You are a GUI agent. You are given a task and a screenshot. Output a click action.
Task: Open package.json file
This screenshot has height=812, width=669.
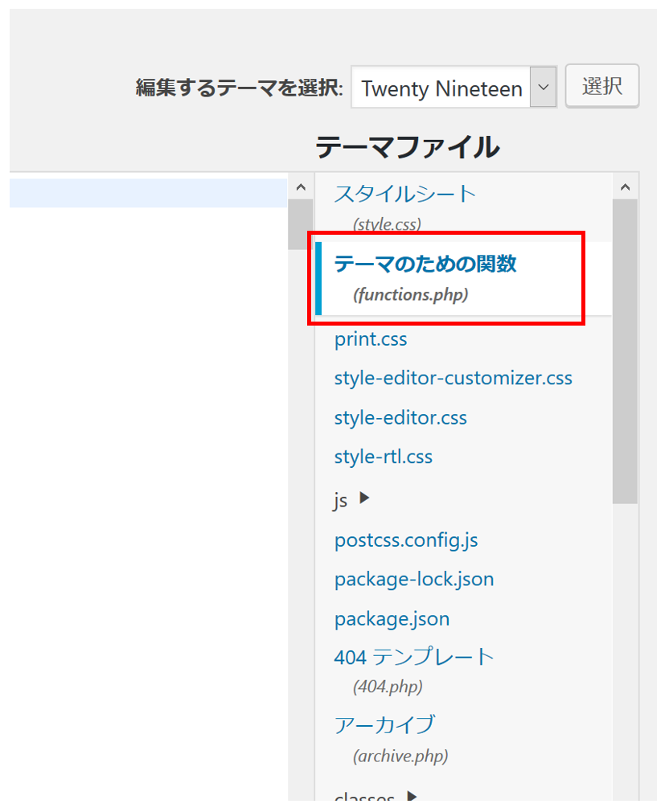click(x=391, y=619)
